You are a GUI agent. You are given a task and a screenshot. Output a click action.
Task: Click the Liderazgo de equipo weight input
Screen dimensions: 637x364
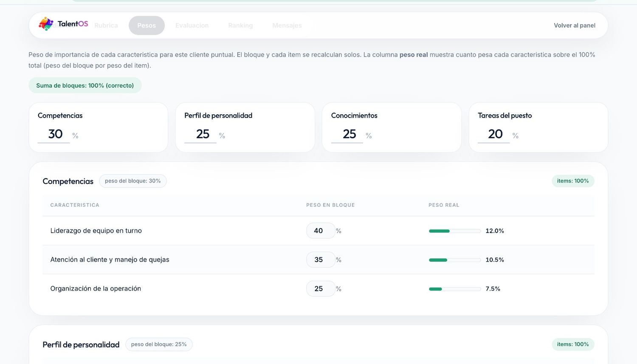[321, 231]
